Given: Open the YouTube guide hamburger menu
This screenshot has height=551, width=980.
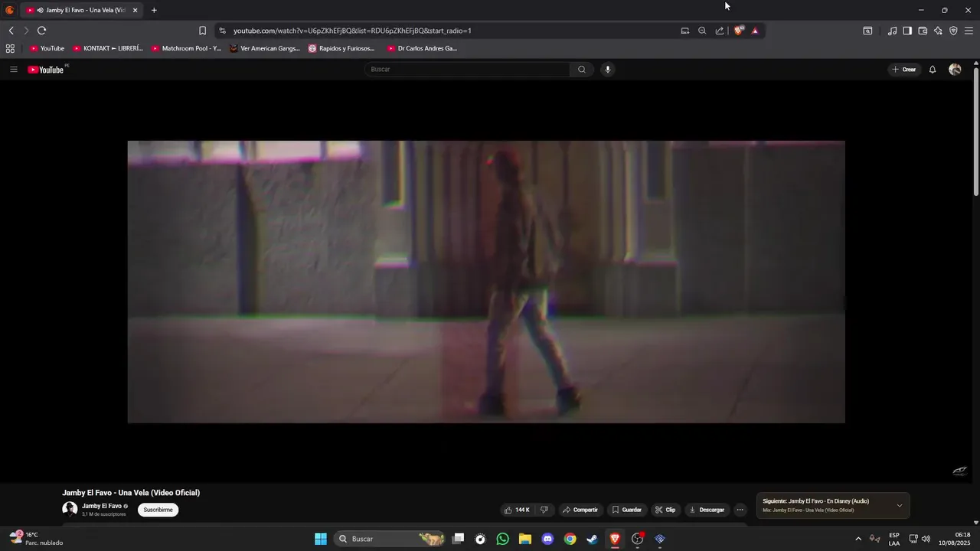Looking at the screenshot, I should 13,70.
